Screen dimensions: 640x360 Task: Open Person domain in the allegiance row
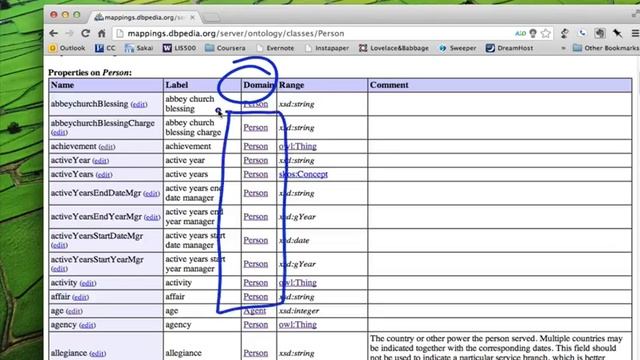[256, 353]
